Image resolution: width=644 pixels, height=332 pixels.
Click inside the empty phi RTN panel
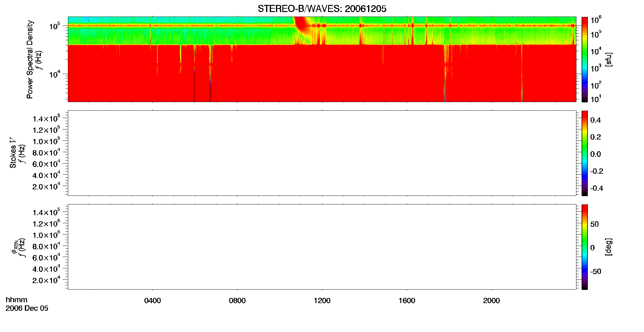click(322, 247)
